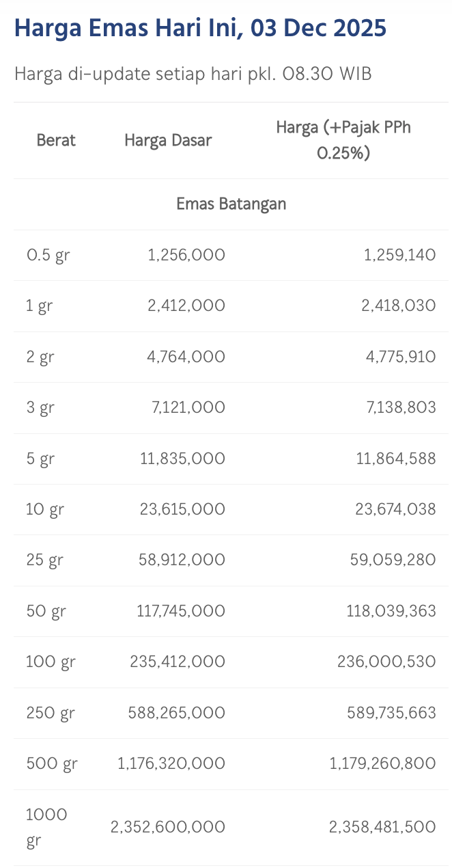Click the 'Berat' column header
452x868 pixels.
(56, 140)
